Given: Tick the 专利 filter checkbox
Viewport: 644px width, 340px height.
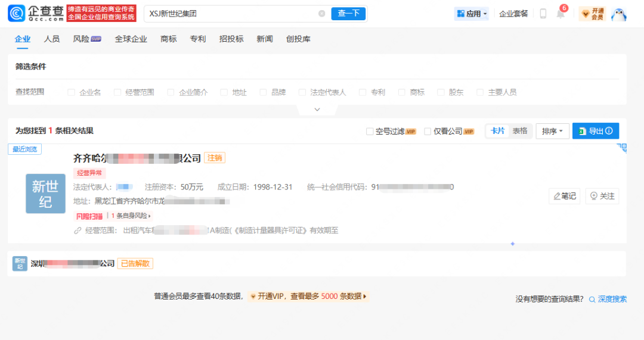Looking at the screenshot, I should click(363, 92).
